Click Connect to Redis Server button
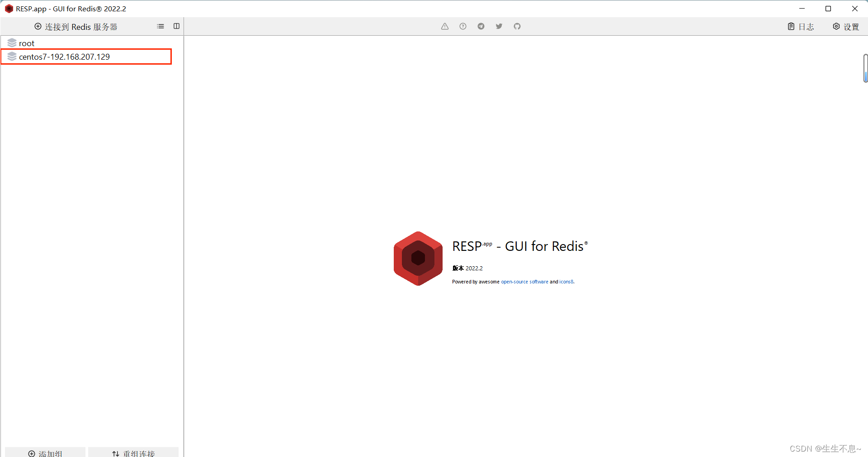Image resolution: width=868 pixels, height=457 pixels. (76, 27)
